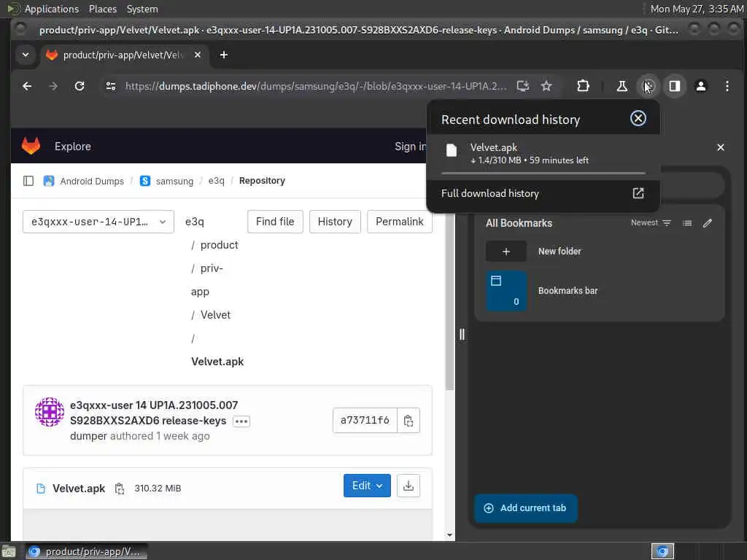Click the Repository breadcrumb
747x560 pixels.
pos(262,181)
